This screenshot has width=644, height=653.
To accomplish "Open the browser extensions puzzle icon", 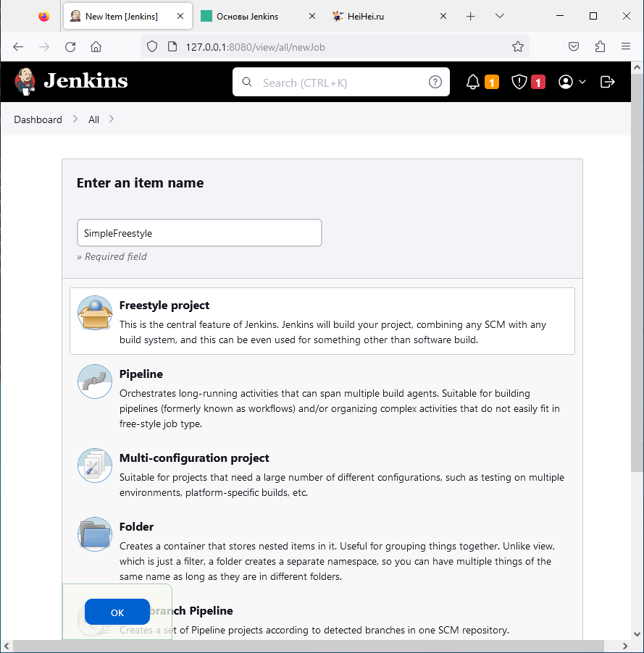I will coord(600,46).
